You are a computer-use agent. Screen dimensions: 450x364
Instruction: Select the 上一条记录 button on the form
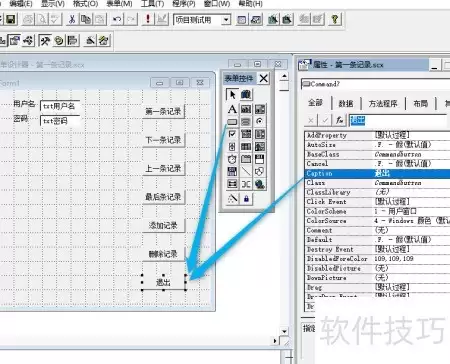tap(163, 168)
